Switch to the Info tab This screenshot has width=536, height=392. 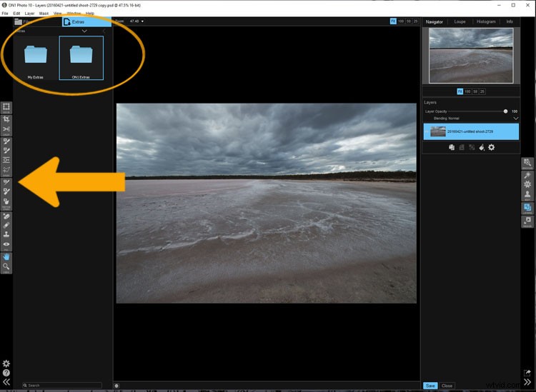[x=510, y=22]
